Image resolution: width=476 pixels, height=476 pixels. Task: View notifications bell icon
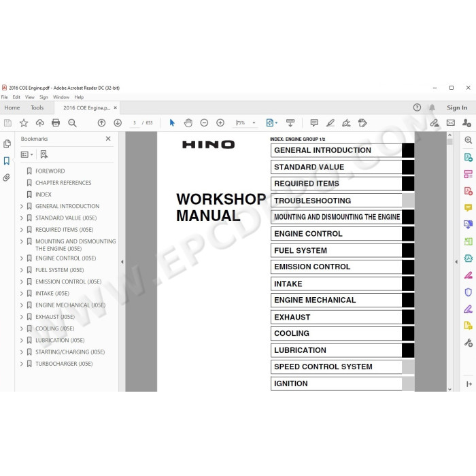coord(432,107)
